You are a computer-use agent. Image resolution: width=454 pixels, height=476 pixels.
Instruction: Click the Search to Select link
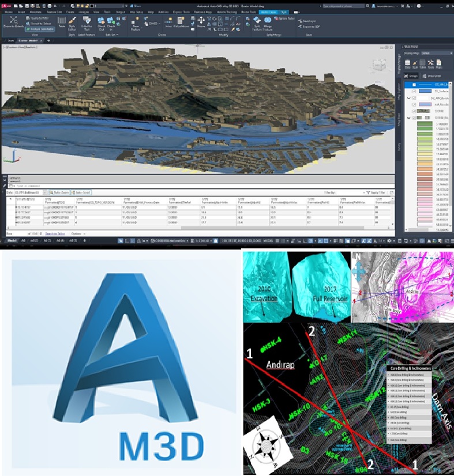click(x=55, y=234)
